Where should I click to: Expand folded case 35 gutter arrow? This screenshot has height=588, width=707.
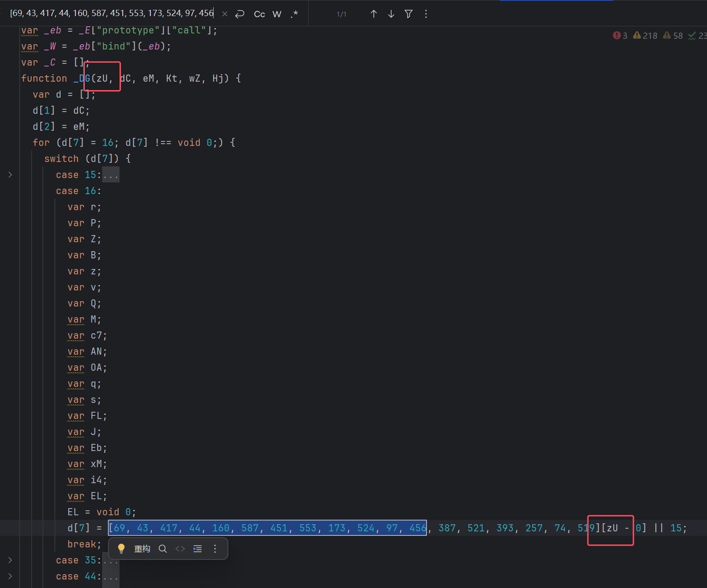click(x=10, y=560)
